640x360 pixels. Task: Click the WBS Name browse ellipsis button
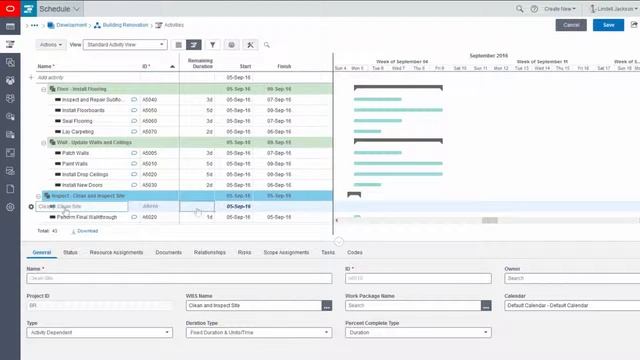pyautogui.click(x=327, y=305)
